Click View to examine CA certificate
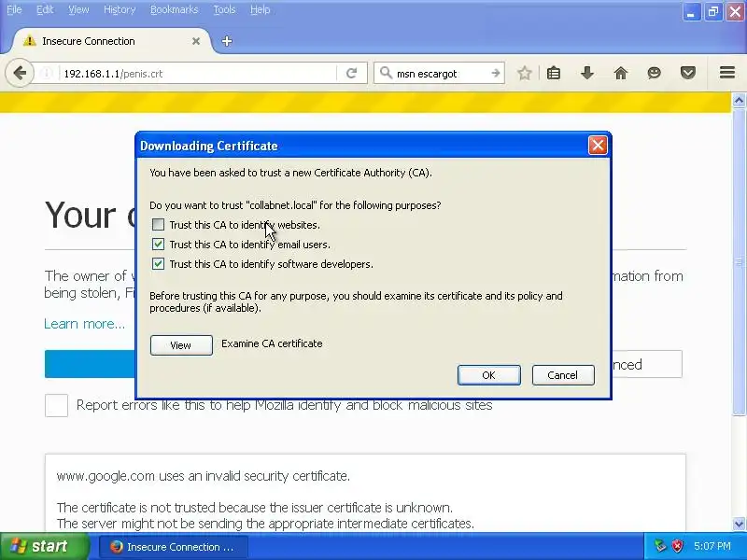 point(181,345)
